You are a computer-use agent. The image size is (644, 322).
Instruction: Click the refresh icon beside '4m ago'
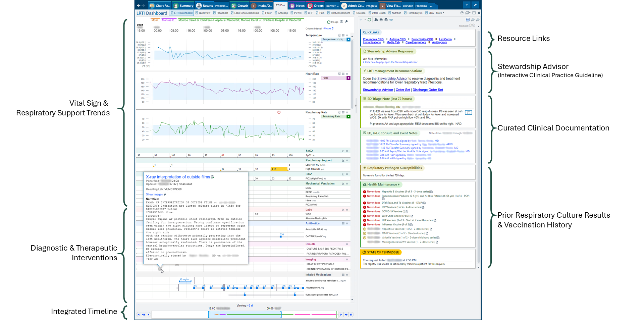point(329,22)
